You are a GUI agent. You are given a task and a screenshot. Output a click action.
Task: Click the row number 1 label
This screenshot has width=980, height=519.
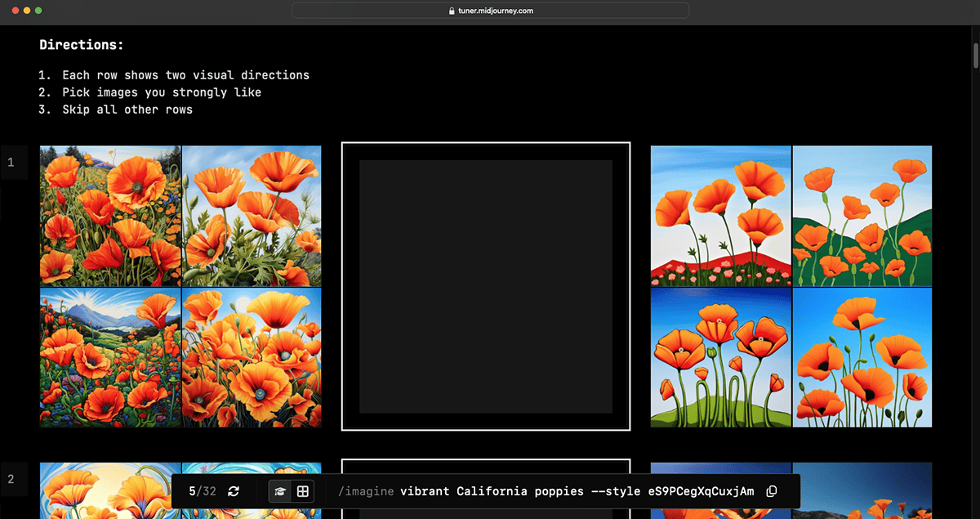pyautogui.click(x=11, y=163)
